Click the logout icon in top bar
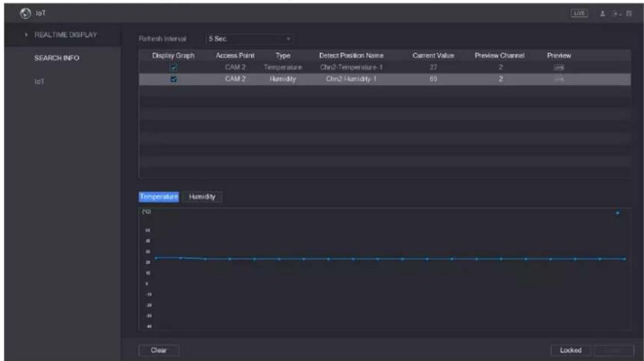 (615, 14)
